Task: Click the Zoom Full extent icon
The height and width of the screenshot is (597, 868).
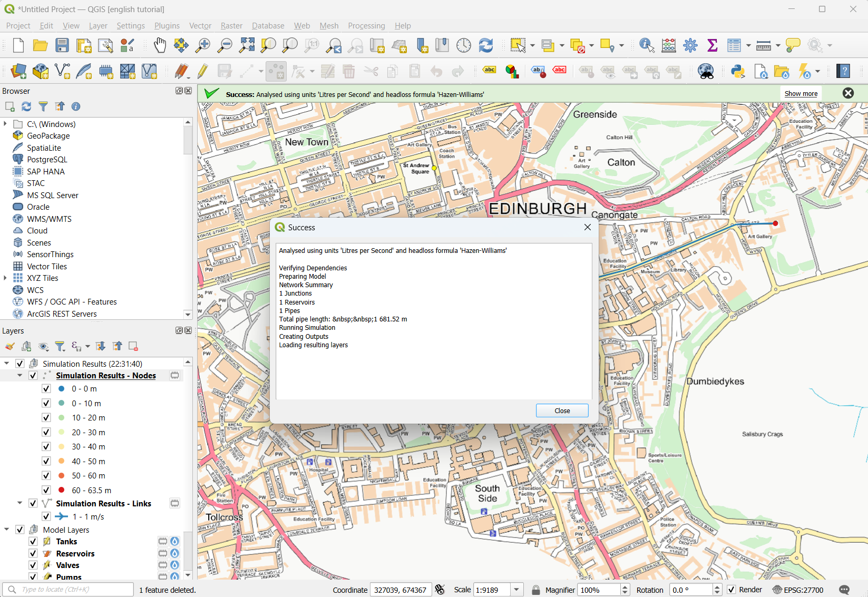Action: (x=247, y=46)
